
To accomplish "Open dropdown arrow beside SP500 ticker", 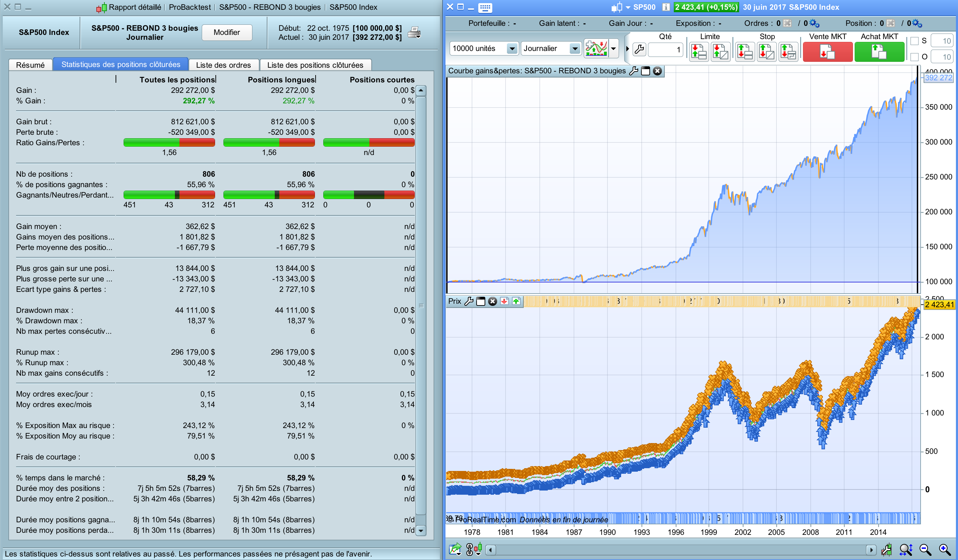I will (628, 7).
